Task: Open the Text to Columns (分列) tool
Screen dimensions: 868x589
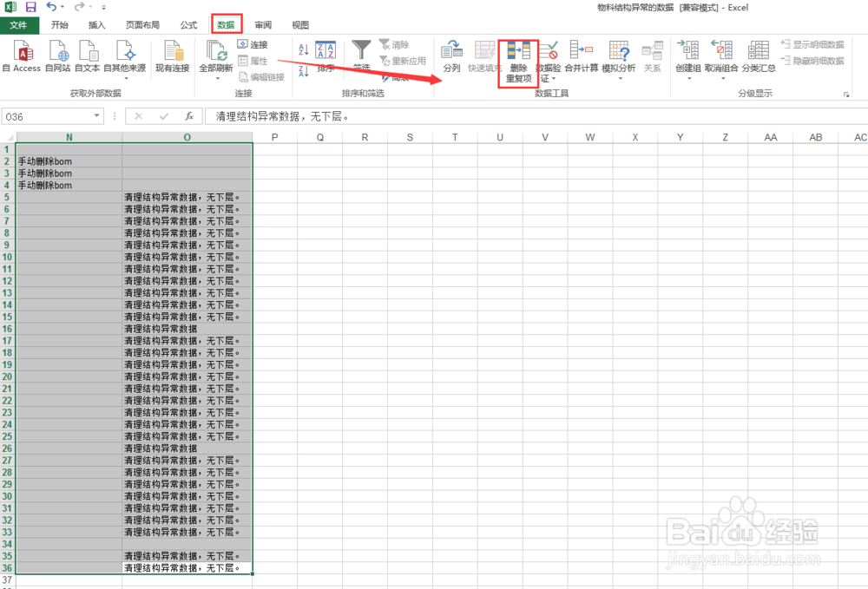Action: (x=452, y=61)
